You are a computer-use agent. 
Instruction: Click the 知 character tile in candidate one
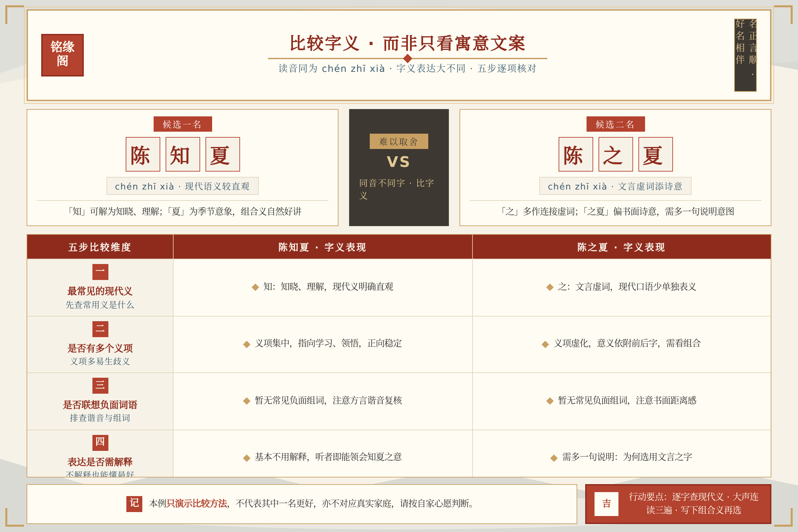pyautogui.click(x=183, y=154)
